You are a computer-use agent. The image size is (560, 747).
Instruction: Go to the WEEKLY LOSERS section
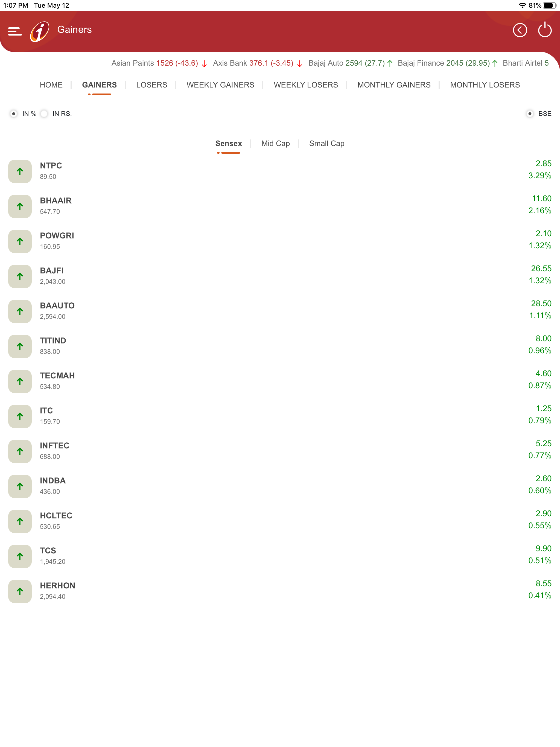306,85
